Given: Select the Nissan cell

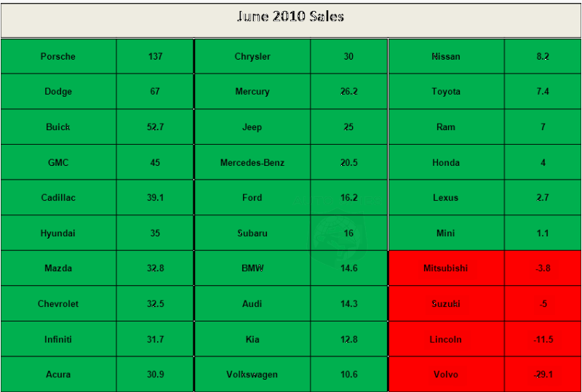Looking at the screenshot, I should pos(446,57).
